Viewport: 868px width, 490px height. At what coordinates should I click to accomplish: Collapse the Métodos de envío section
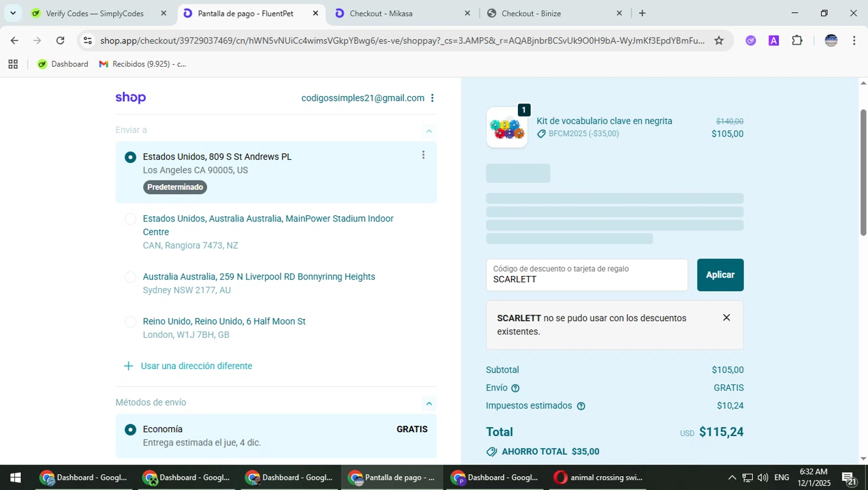(x=429, y=403)
